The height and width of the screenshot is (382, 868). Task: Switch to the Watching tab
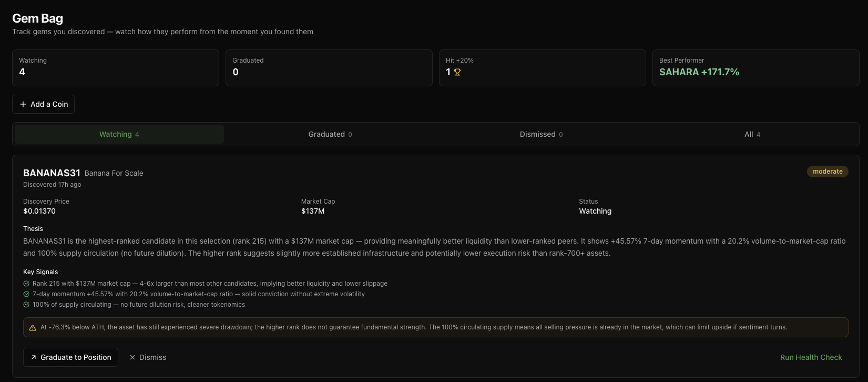coord(119,134)
